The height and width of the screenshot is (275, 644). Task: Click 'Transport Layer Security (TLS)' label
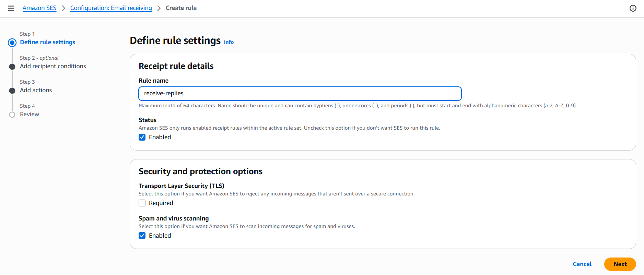pos(182,186)
